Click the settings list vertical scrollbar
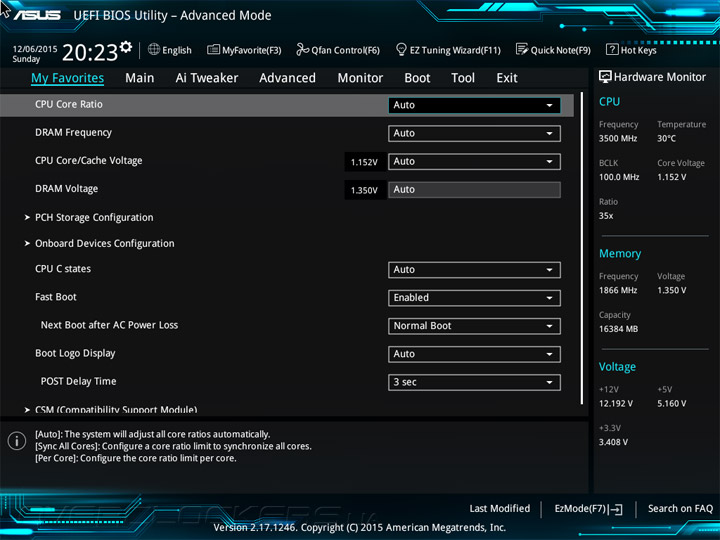The width and height of the screenshot is (720, 540). coord(582,248)
